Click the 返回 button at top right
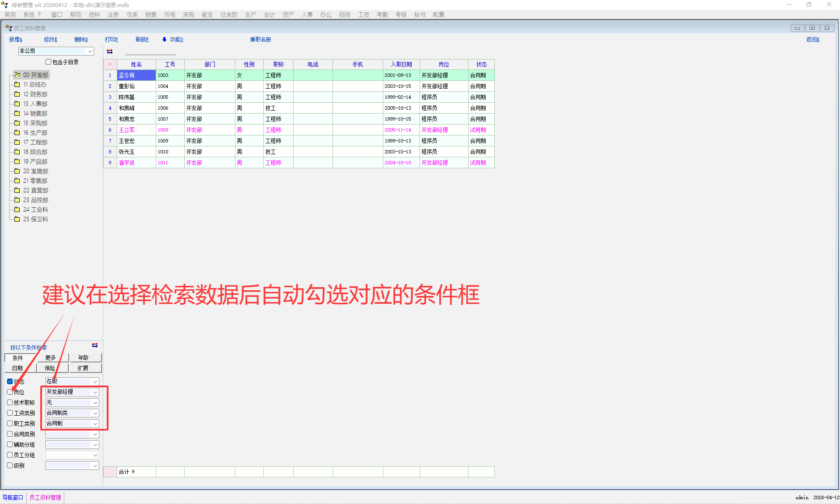This screenshot has height=504, width=840. (x=812, y=39)
